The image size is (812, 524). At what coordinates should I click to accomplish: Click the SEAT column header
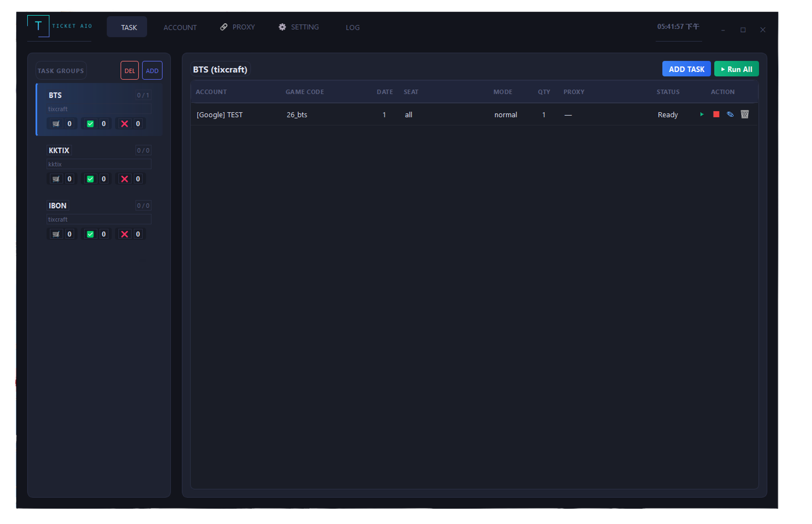(411, 92)
